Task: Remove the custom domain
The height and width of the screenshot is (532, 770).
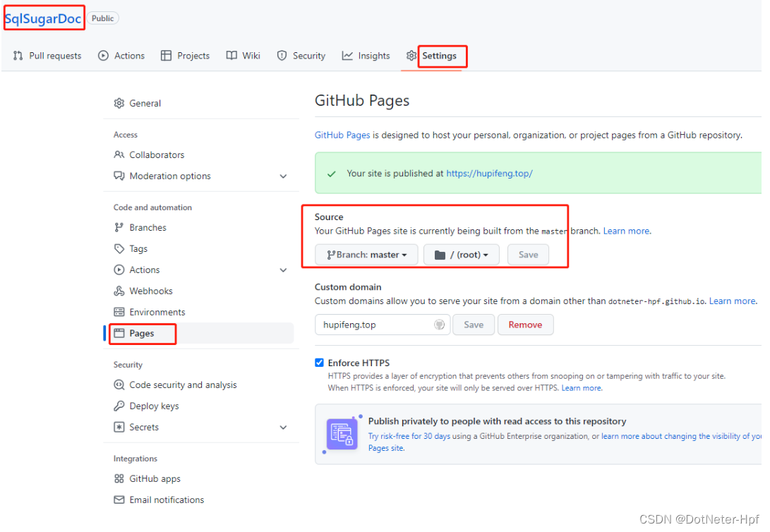Action: tap(525, 325)
